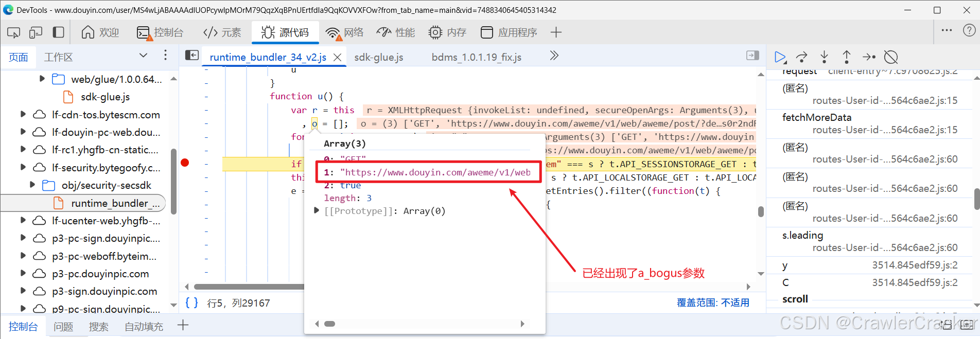Close the runtime_bundler_34_v2.js tab
The height and width of the screenshot is (339, 980).
338,58
